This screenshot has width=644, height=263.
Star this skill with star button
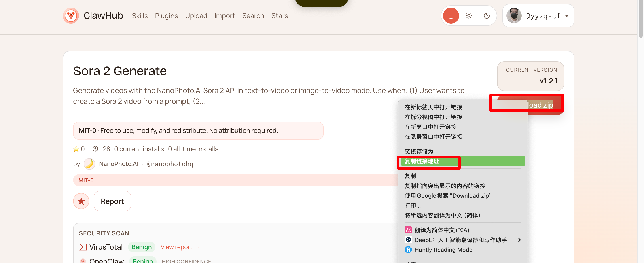click(81, 201)
